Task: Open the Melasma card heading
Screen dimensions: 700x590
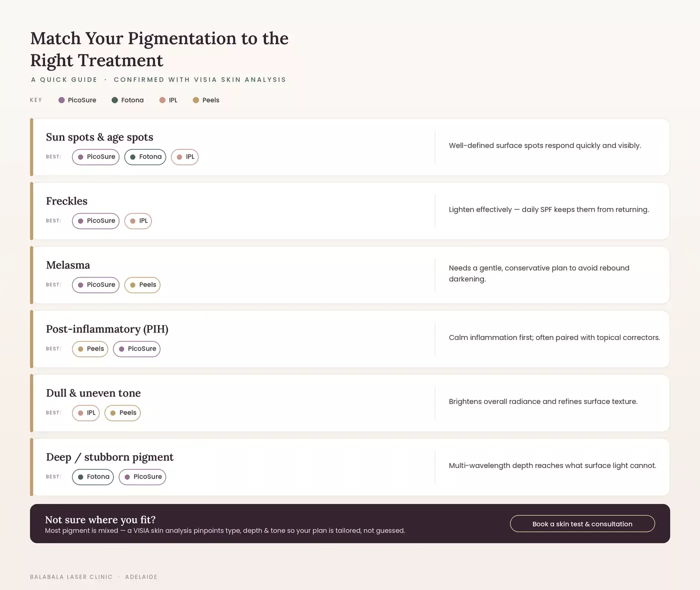Action: (x=68, y=265)
